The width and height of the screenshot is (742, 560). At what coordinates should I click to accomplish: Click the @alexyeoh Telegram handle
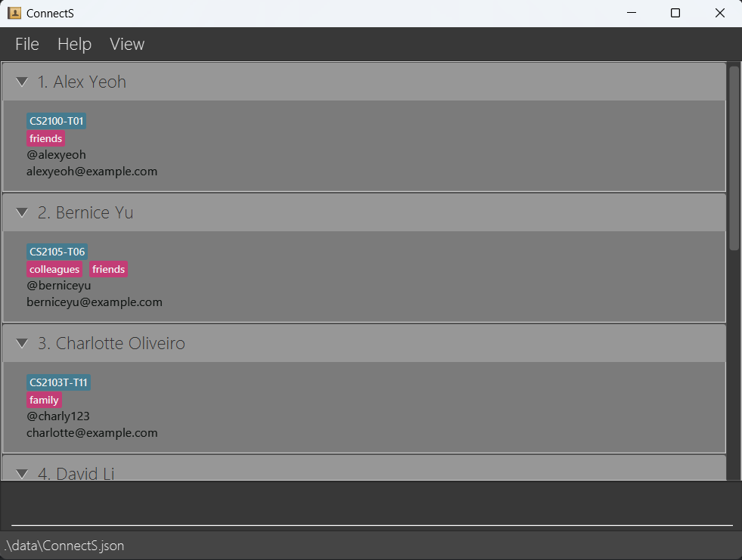click(56, 155)
